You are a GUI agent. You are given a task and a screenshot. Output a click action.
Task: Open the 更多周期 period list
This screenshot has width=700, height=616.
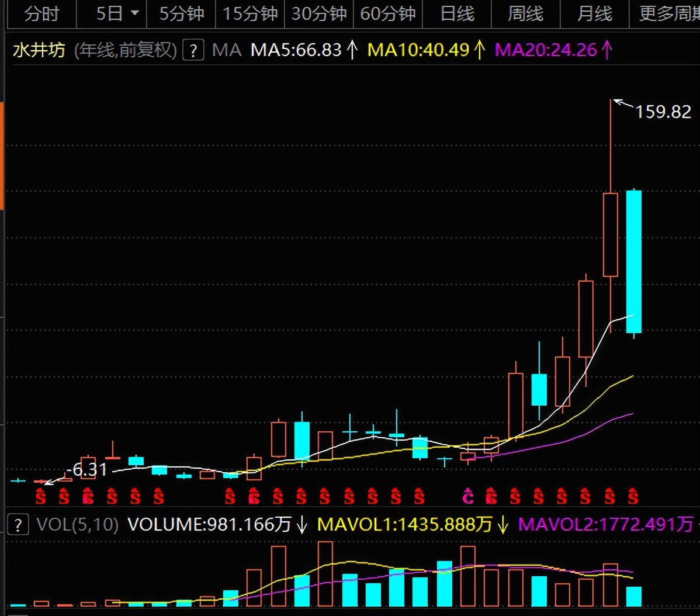pos(666,13)
